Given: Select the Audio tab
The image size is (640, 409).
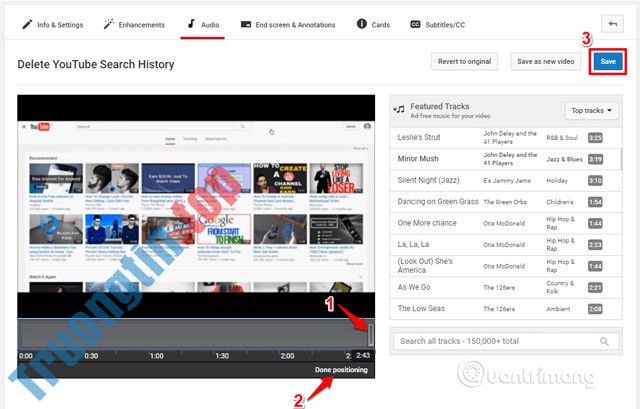Looking at the screenshot, I should 203,25.
